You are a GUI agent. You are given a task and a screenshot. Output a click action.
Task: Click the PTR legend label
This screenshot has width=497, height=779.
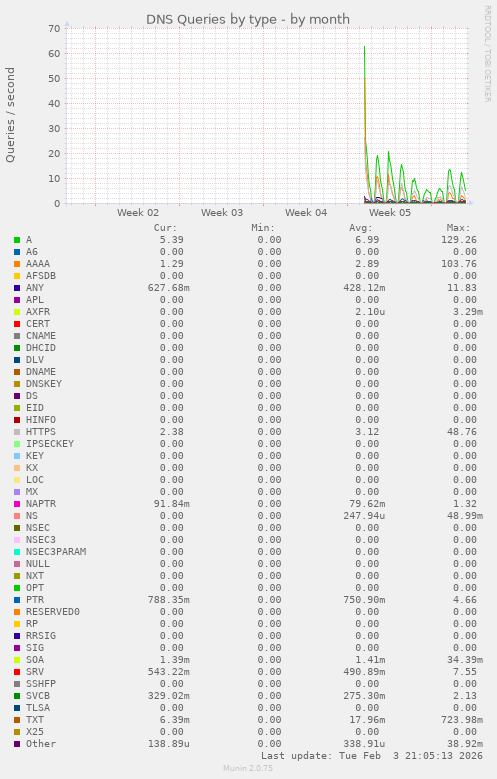(35, 600)
